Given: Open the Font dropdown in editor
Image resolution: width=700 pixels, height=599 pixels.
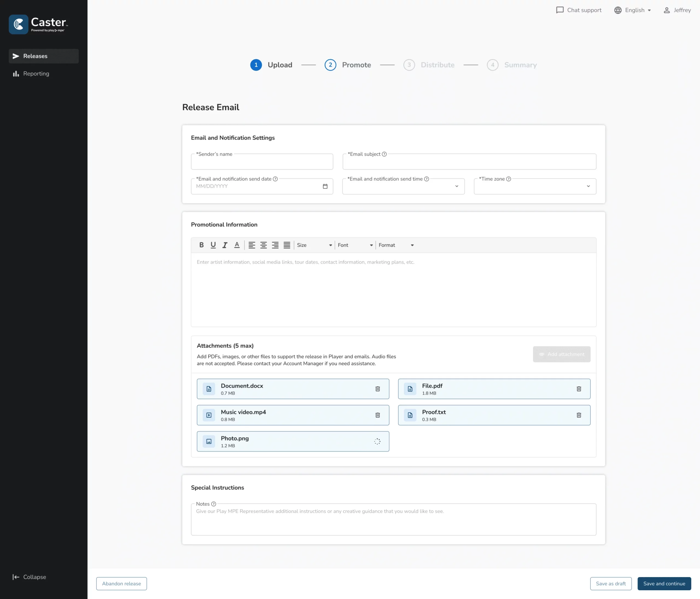Looking at the screenshot, I should (x=355, y=245).
